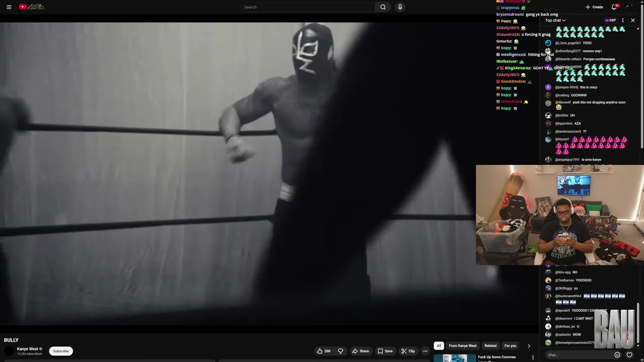
Task: Save the video to a playlist
Action: 385,351
